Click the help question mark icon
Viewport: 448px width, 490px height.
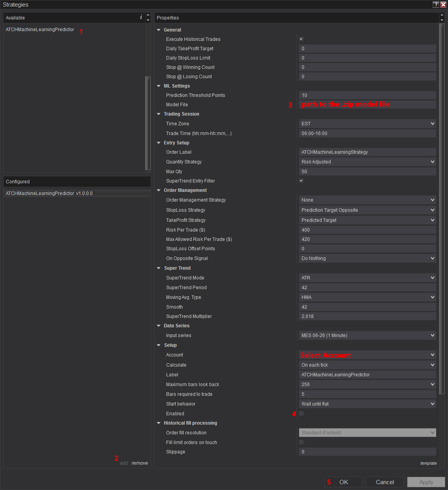coord(436,5)
